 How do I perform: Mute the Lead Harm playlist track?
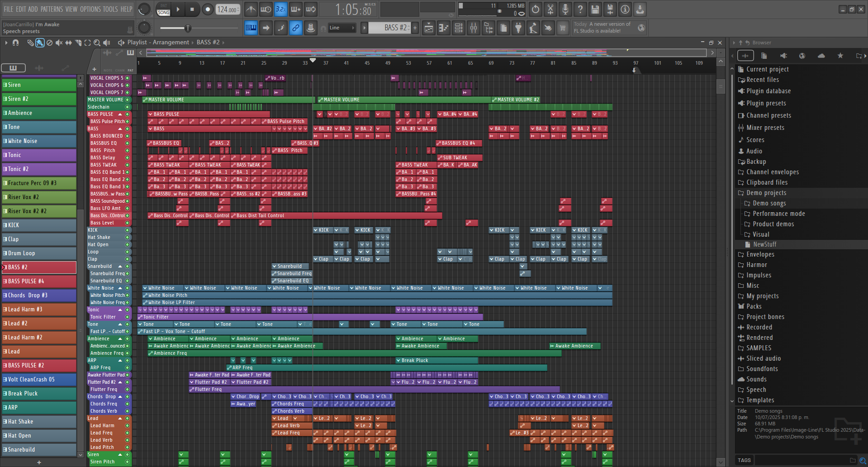128,425
